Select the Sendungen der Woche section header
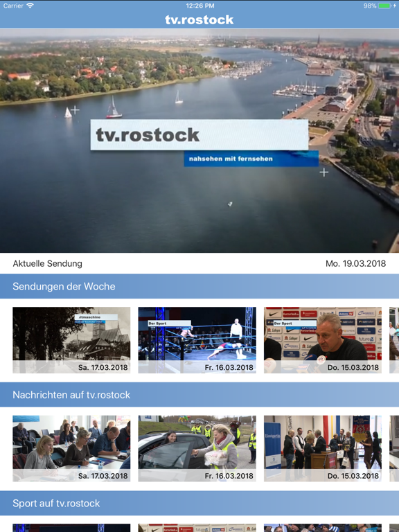399x532 pixels. tap(199, 286)
